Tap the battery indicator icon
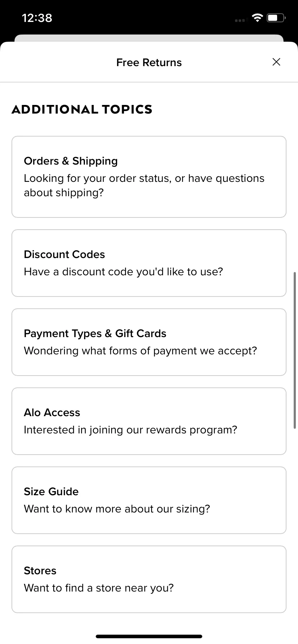Image resolution: width=298 pixels, height=644 pixels. (x=276, y=18)
